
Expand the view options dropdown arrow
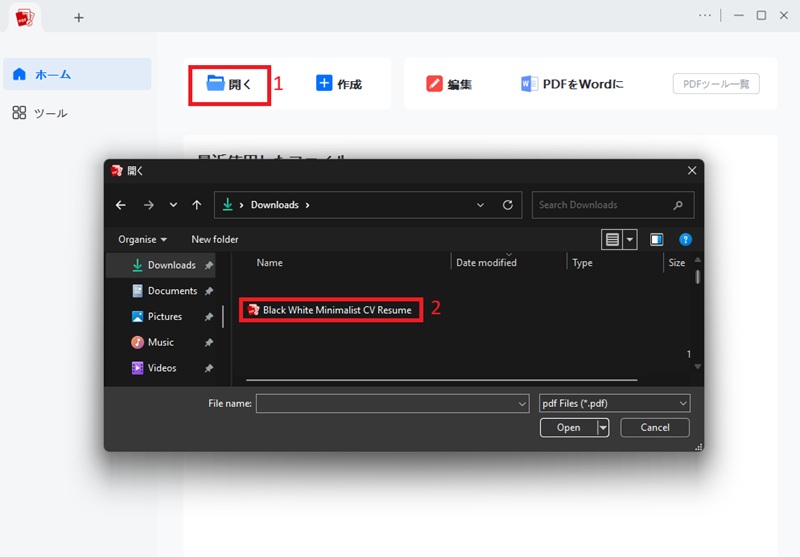[x=630, y=239]
